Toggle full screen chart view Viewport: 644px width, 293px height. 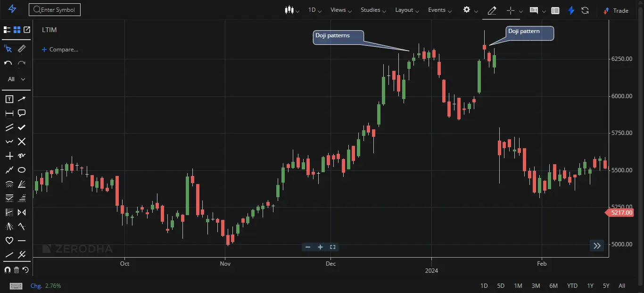pos(332,247)
